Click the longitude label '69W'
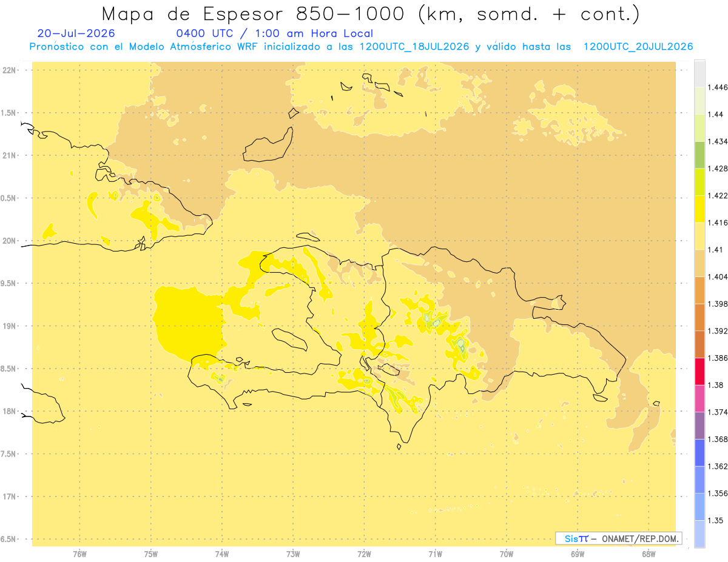Viewport: 728px width, 562px height. [x=578, y=554]
